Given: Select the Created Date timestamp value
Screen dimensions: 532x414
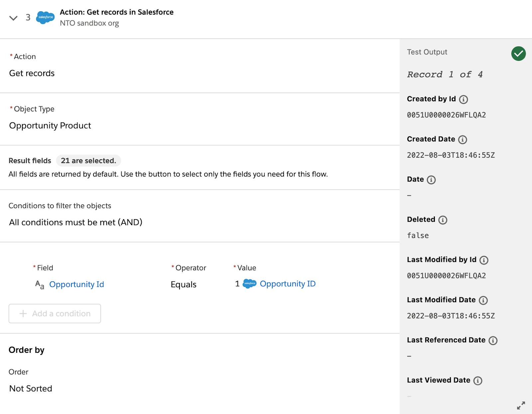Looking at the screenshot, I should (x=451, y=155).
